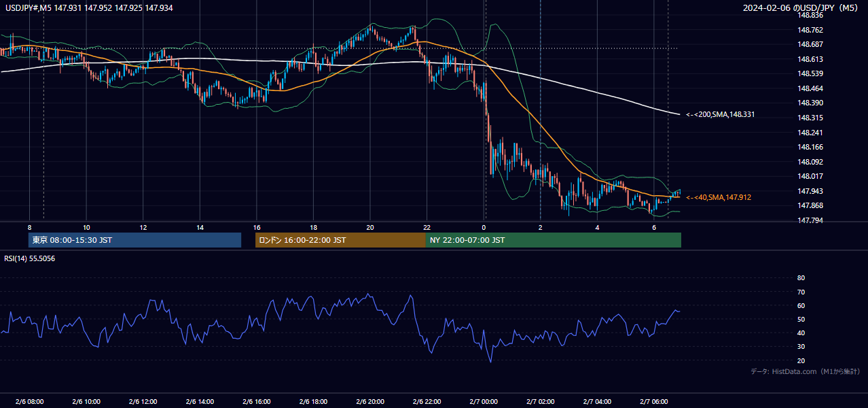Click the 2/6 22:00 time axis label

(427, 401)
